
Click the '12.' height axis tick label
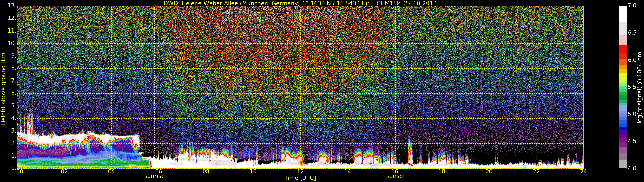[12, 18]
